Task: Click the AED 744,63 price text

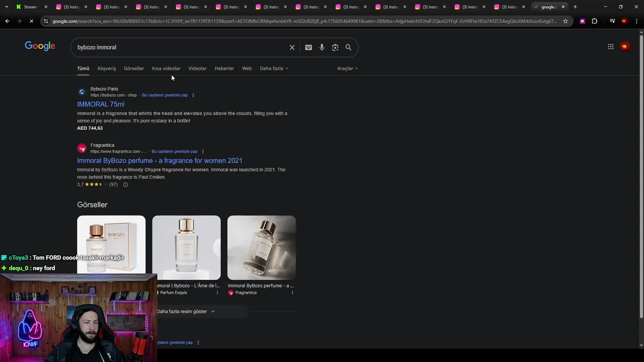Action: (x=90, y=128)
